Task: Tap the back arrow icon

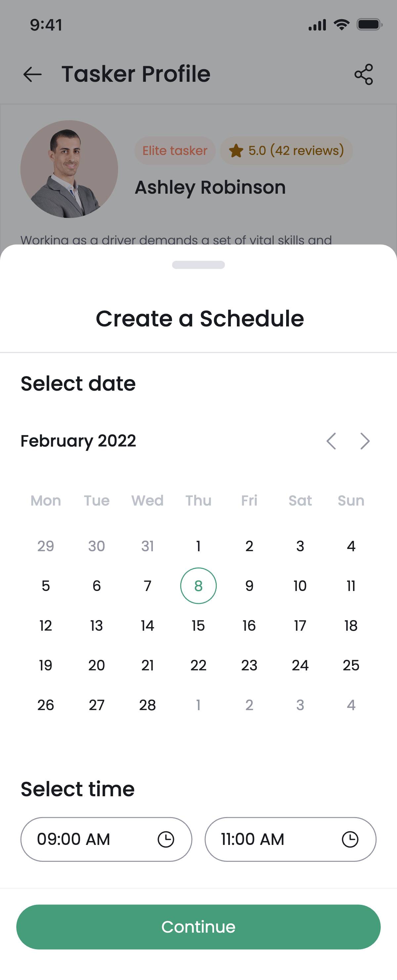Action: [32, 74]
